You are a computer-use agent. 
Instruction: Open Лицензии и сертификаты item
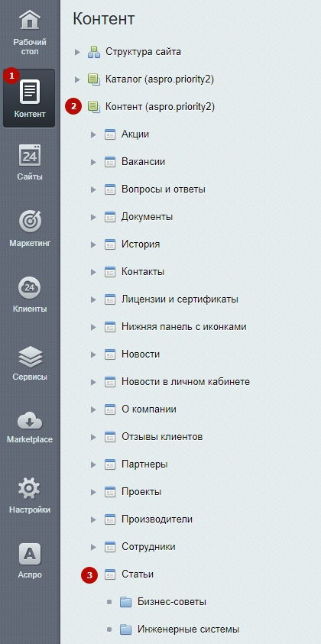[180, 299]
